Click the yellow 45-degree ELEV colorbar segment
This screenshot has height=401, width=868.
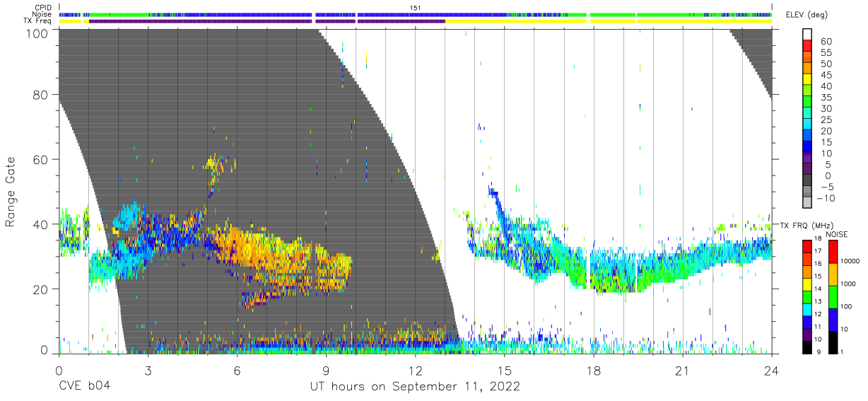(x=807, y=79)
